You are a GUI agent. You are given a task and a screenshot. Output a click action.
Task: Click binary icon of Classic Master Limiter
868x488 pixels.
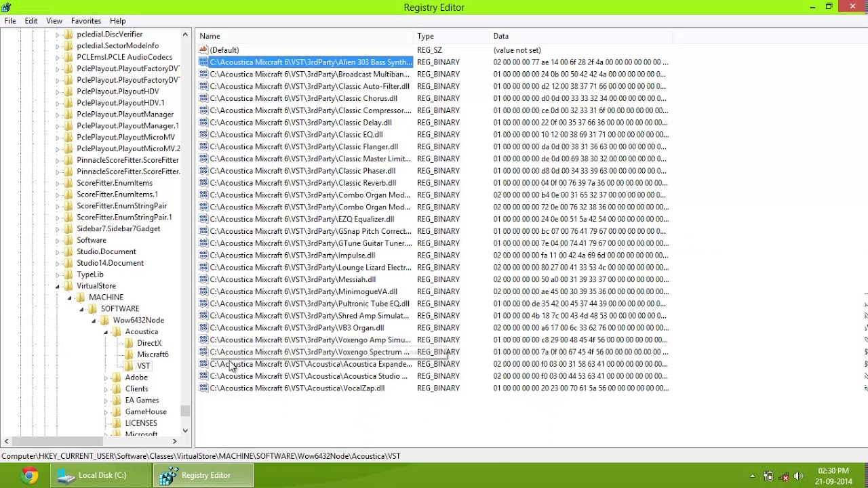click(x=203, y=159)
